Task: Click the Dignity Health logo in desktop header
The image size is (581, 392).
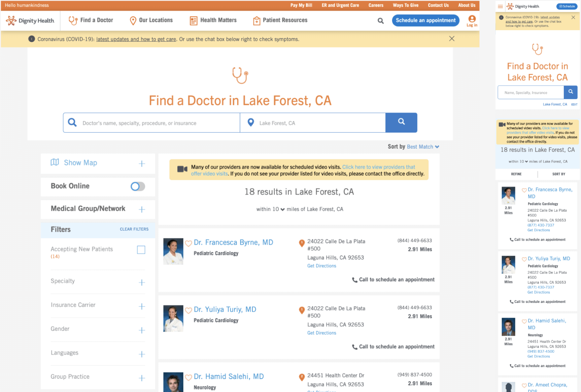Action: pos(30,21)
